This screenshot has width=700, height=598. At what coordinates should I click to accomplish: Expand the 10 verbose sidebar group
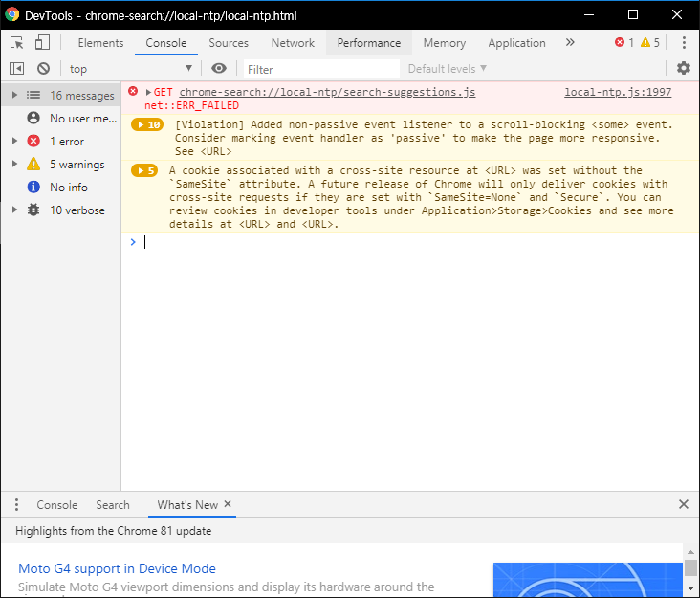point(14,210)
